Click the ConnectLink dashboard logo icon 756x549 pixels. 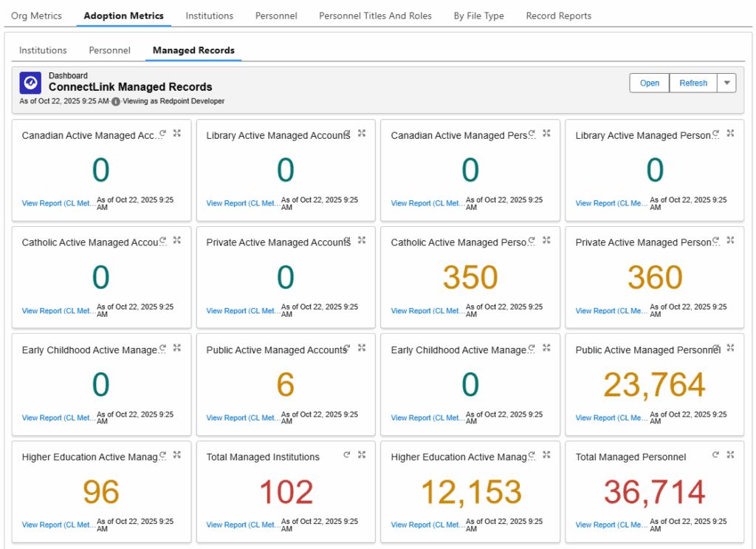30,82
